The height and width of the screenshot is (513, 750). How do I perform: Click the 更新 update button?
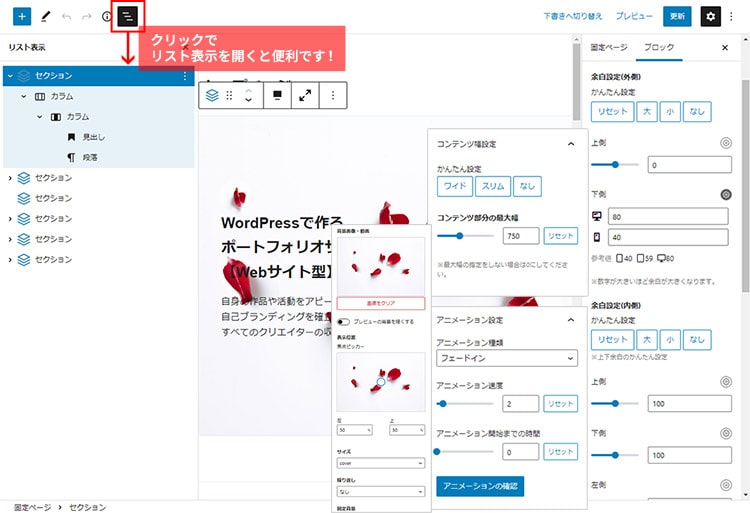tap(677, 16)
